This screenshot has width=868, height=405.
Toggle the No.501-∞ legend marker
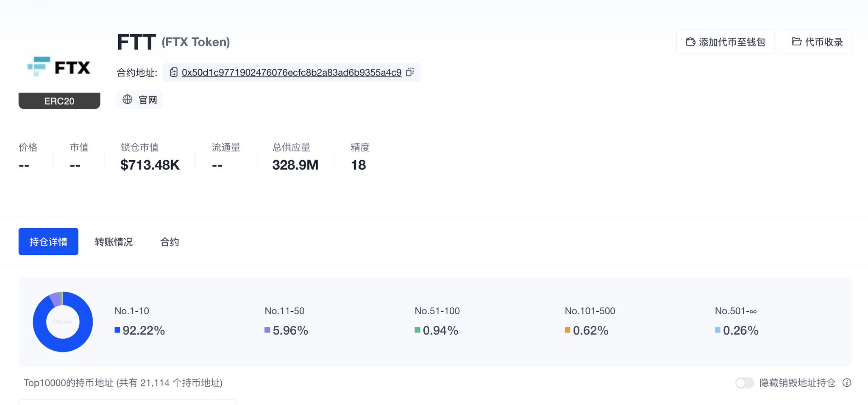(717, 330)
